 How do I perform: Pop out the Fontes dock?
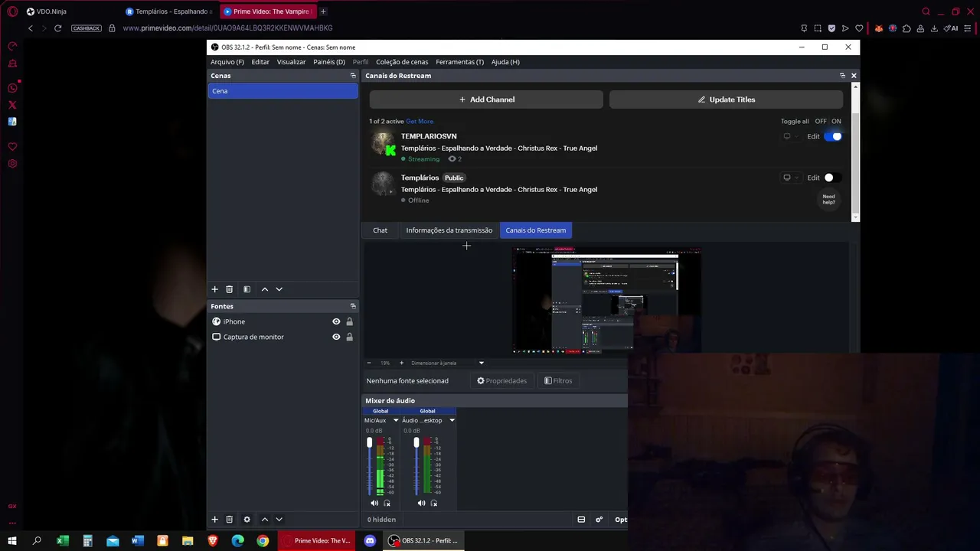tap(353, 306)
